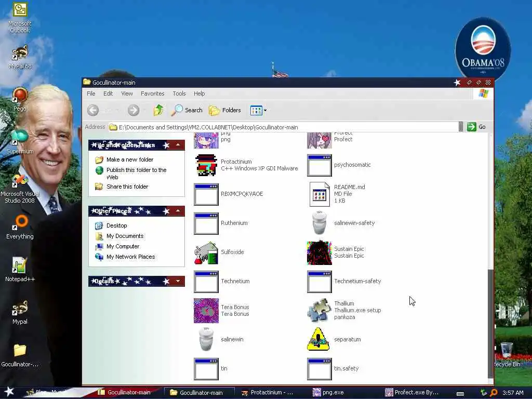The height and width of the screenshot is (399, 532).
Task: Switch to Profect.exe taskbar window
Action: pos(415,392)
